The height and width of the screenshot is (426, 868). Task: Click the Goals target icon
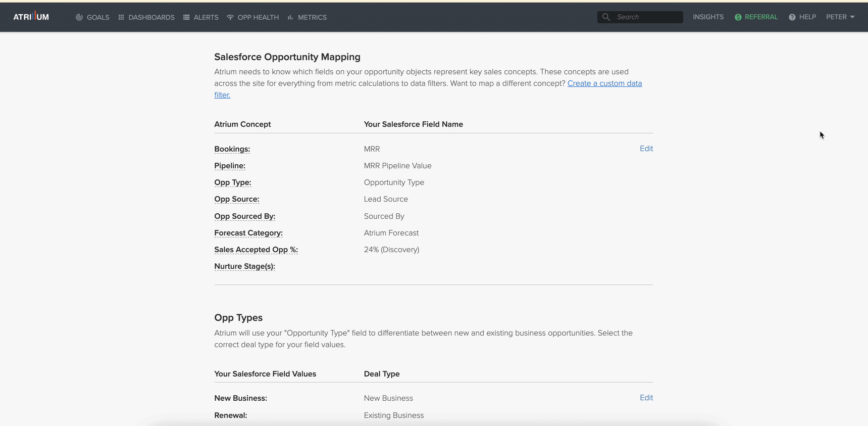(x=79, y=17)
